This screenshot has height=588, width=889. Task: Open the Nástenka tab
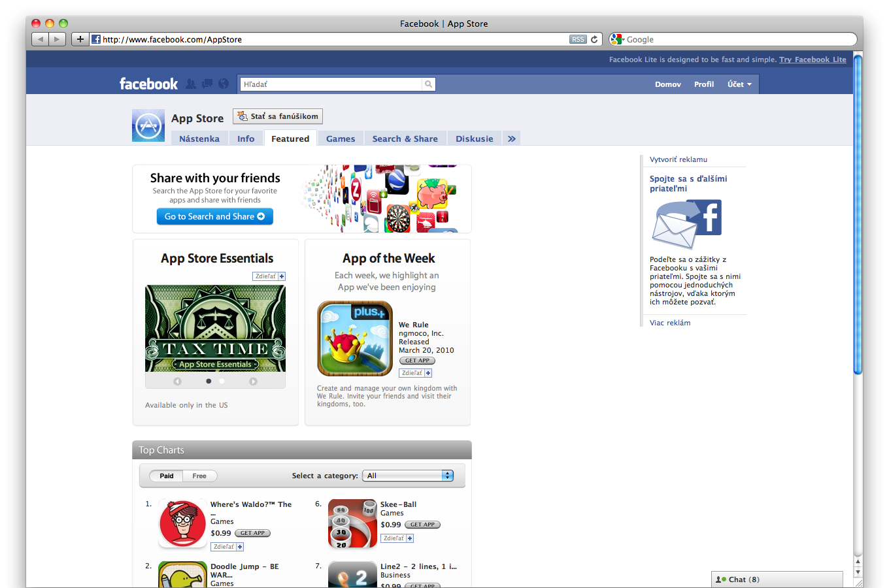pos(199,139)
